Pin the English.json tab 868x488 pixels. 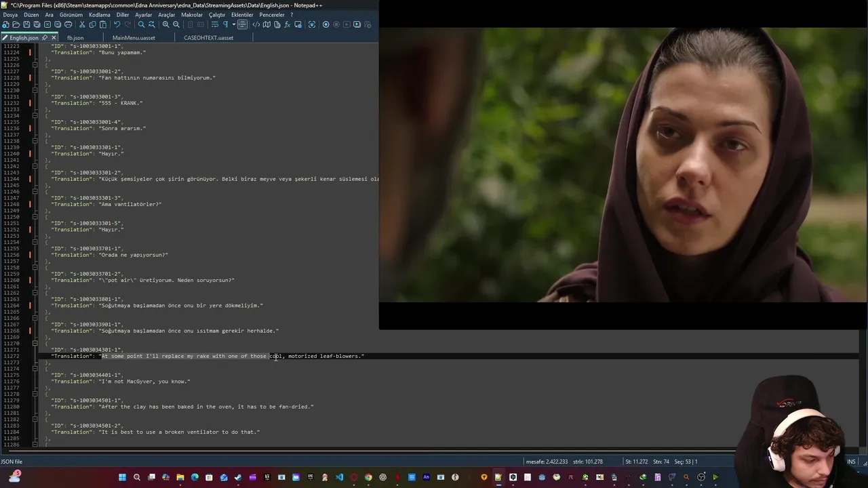tap(45, 38)
